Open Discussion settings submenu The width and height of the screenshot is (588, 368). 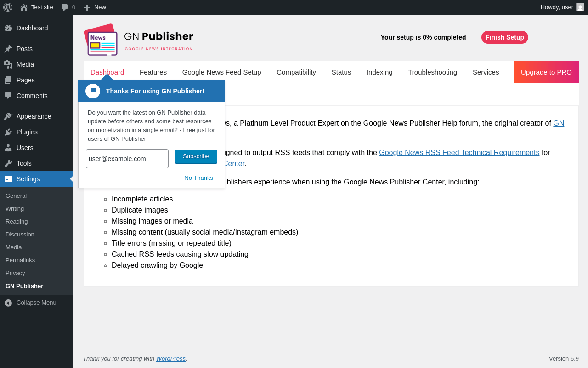click(x=20, y=235)
